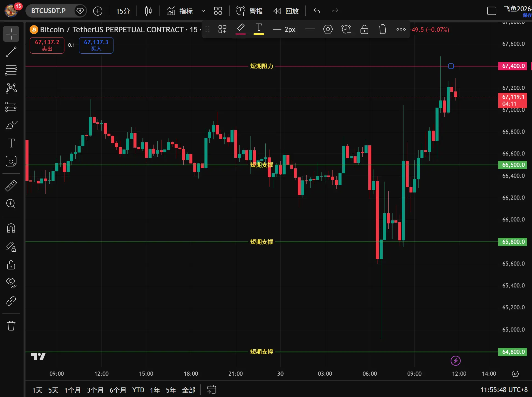The width and height of the screenshot is (532, 397).
Task: Click the 67,137.2 卖出 sell button
Action: pos(47,45)
